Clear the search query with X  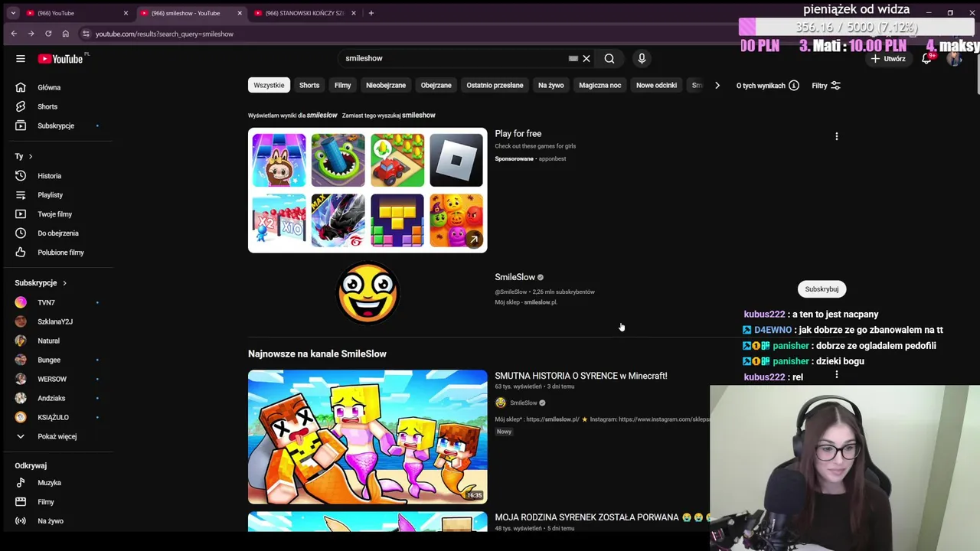tap(586, 58)
